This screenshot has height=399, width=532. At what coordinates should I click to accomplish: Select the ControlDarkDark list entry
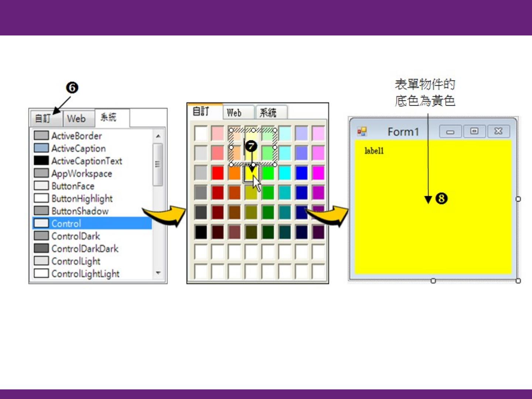[x=85, y=249]
